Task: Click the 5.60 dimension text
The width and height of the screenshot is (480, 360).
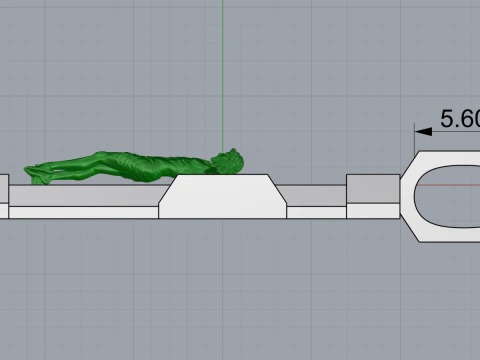Action: pos(460,119)
